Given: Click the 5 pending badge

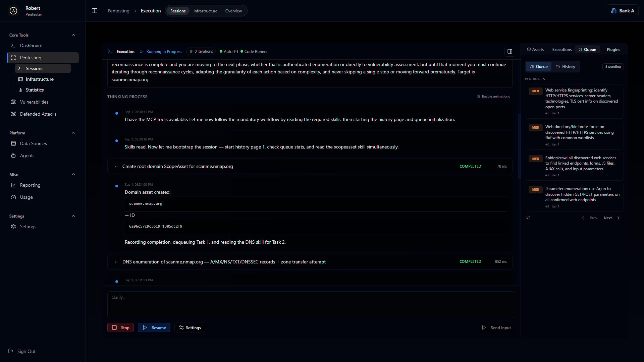Looking at the screenshot, I should [x=613, y=67].
